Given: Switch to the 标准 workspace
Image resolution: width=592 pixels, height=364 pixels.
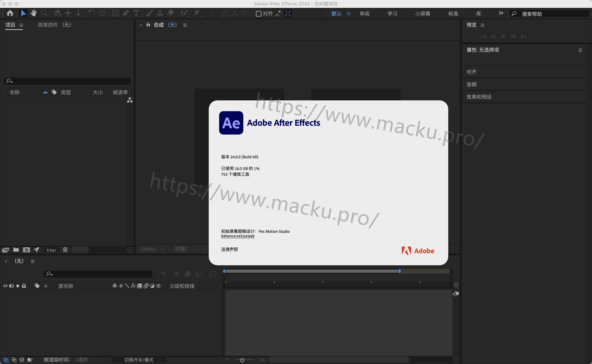Looking at the screenshot, I should point(453,14).
